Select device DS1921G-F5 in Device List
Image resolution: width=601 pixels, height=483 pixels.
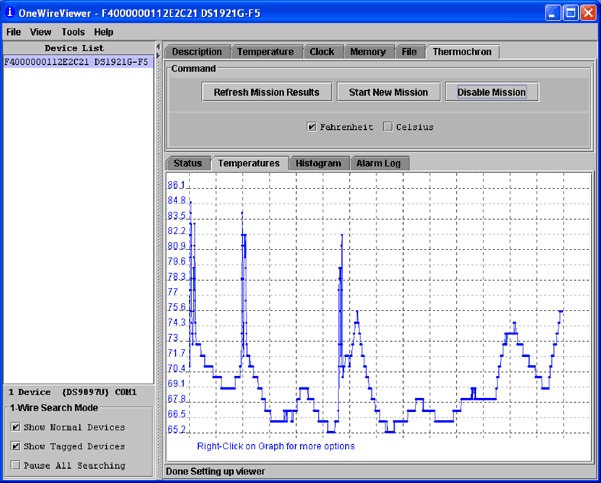76,62
